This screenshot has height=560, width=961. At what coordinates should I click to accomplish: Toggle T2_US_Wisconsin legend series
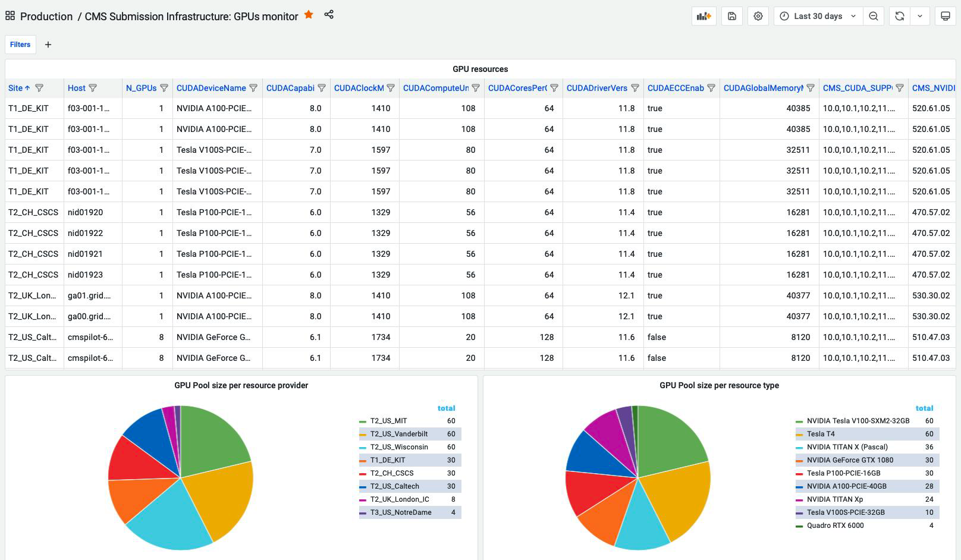(x=399, y=447)
